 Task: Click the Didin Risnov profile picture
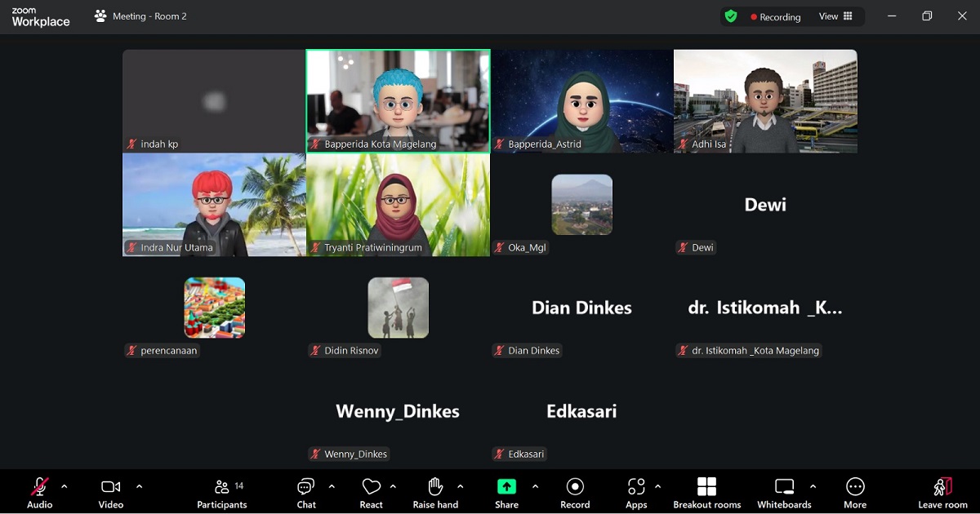[x=398, y=308]
